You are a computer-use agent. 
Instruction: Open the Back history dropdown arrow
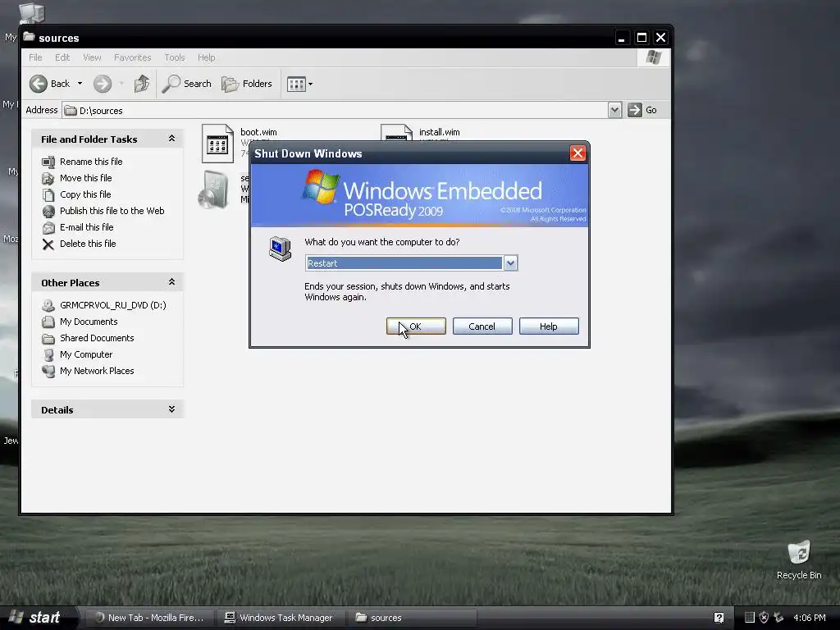(x=80, y=84)
